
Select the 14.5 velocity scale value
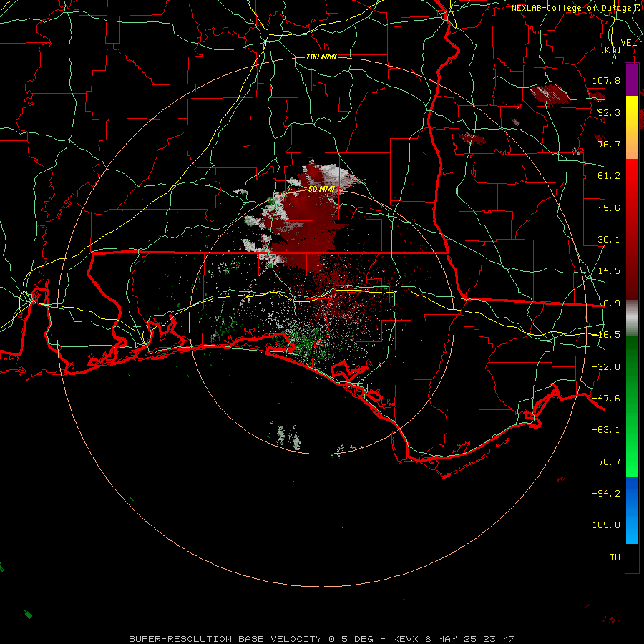pos(609,271)
